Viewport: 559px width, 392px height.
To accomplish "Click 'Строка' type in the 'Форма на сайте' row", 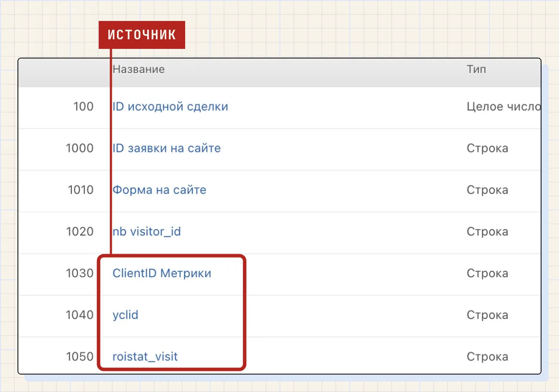I will pos(487,190).
